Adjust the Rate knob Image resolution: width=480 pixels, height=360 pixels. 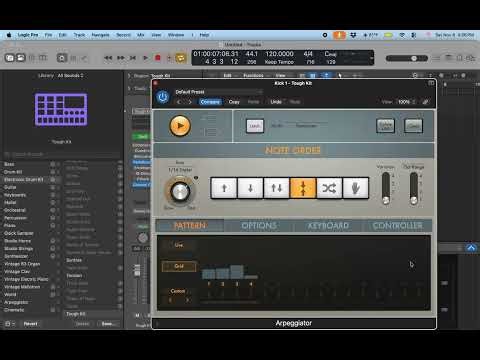tap(180, 191)
